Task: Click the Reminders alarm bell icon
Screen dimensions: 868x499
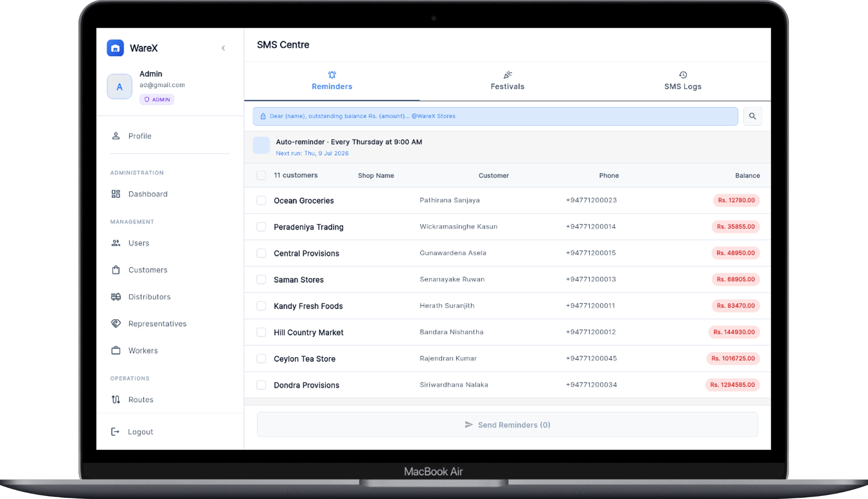Action: pos(332,75)
